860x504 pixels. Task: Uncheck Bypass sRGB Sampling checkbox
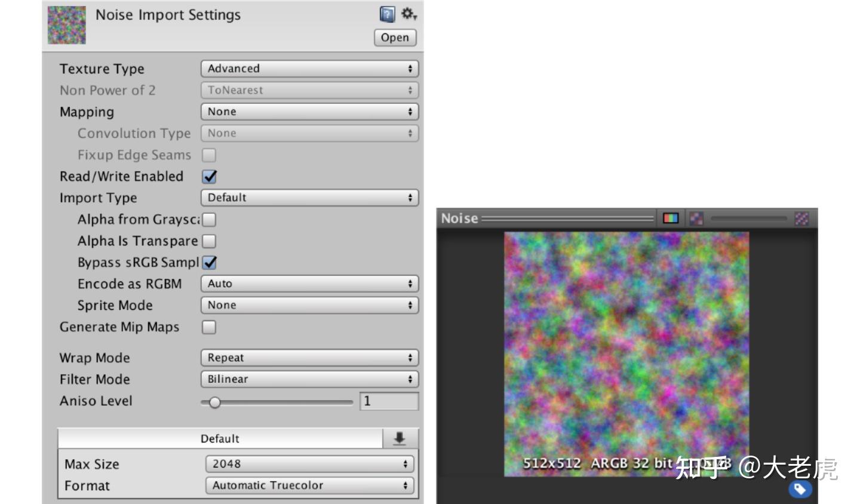point(209,263)
